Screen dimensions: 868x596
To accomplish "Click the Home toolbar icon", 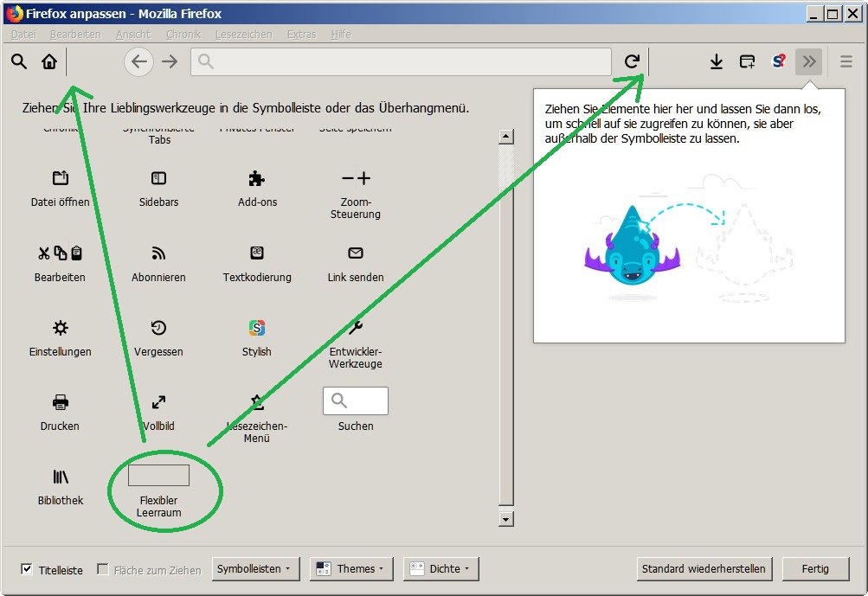I will point(49,61).
